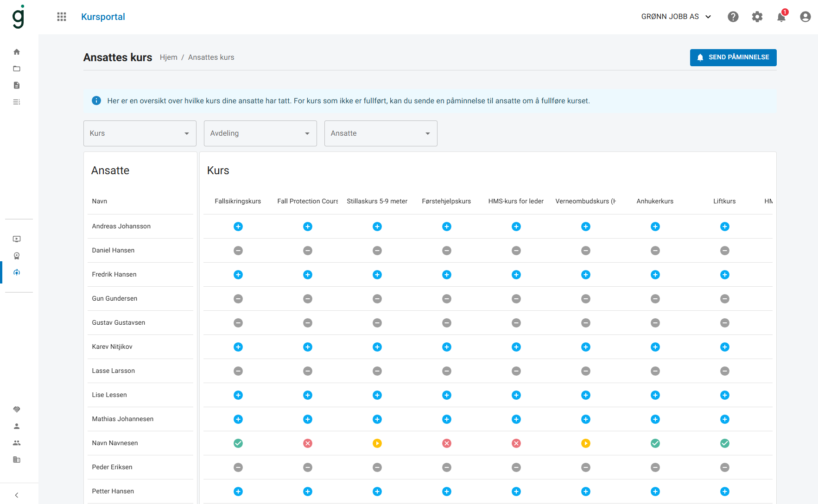Select employee Lasse Larsson
This screenshot has width=818, height=504.
click(x=114, y=371)
